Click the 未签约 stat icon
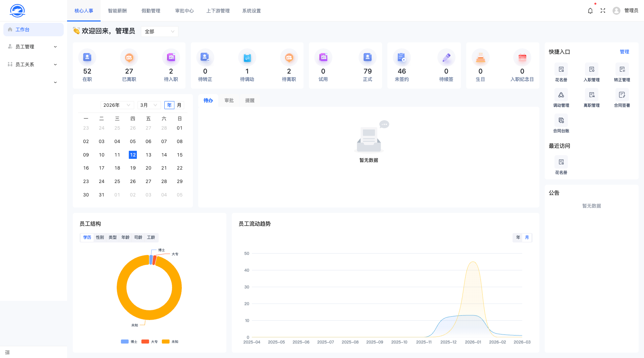Viewport: 644px width, 358px height. pos(402,57)
